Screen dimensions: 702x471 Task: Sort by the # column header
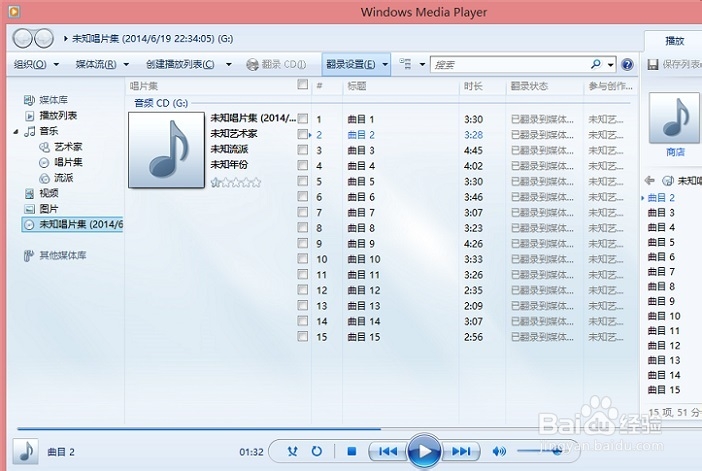pyautogui.click(x=319, y=86)
